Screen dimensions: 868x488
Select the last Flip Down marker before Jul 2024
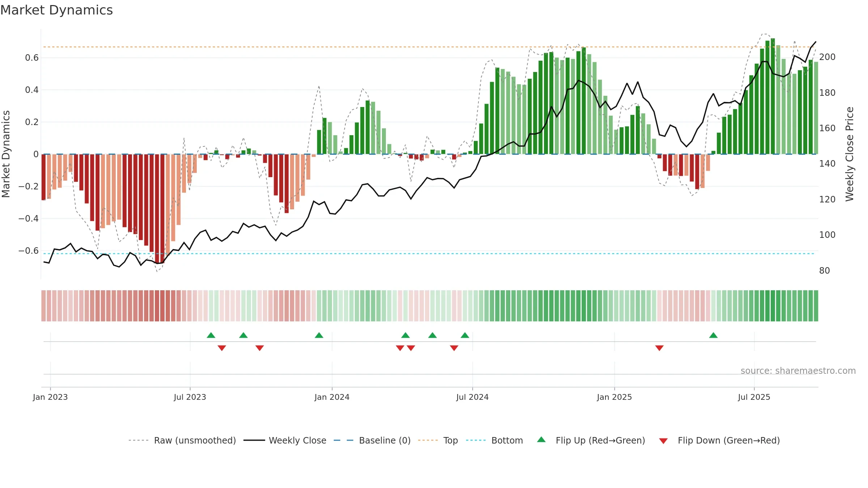pyautogui.click(x=454, y=348)
